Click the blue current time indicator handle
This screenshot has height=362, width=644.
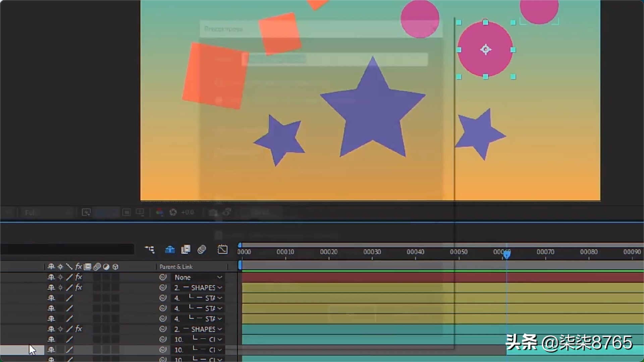[x=507, y=255]
